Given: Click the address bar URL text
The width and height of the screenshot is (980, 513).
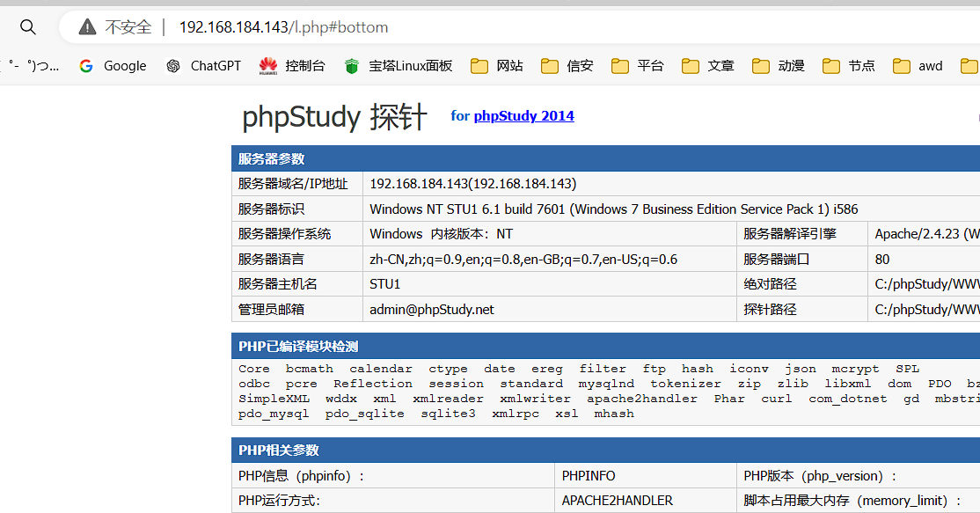Looking at the screenshot, I should pos(284,27).
